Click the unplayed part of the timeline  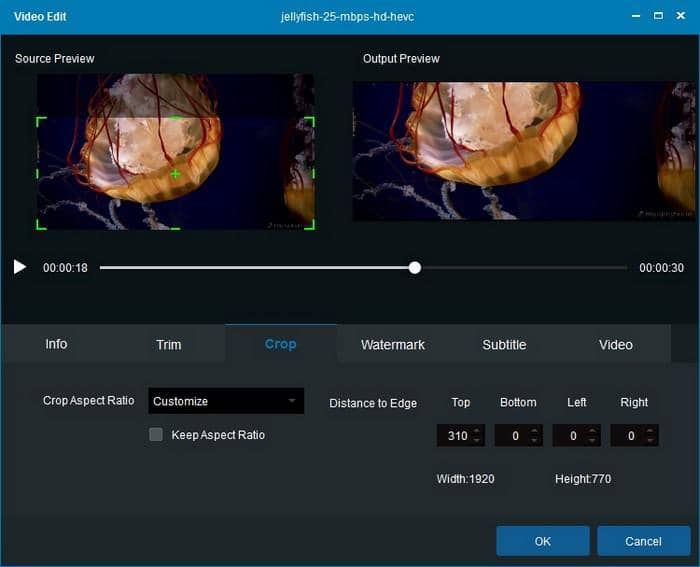[x=524, y=267]
